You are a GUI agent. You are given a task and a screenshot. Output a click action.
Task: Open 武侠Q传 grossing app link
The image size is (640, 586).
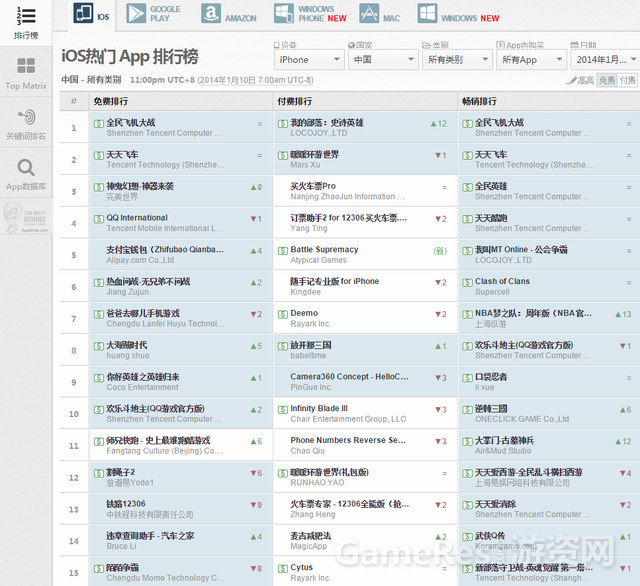pos(490,536)
